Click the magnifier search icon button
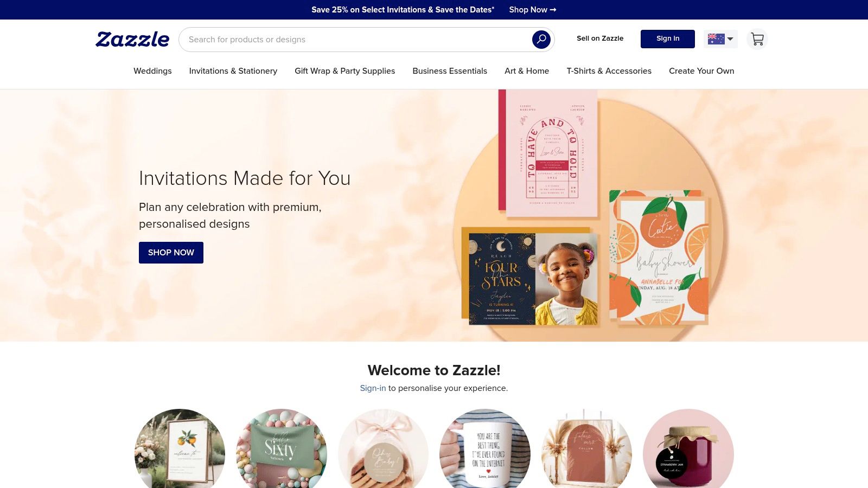This screenshot has height=488, width=868. tap(541, 40)
